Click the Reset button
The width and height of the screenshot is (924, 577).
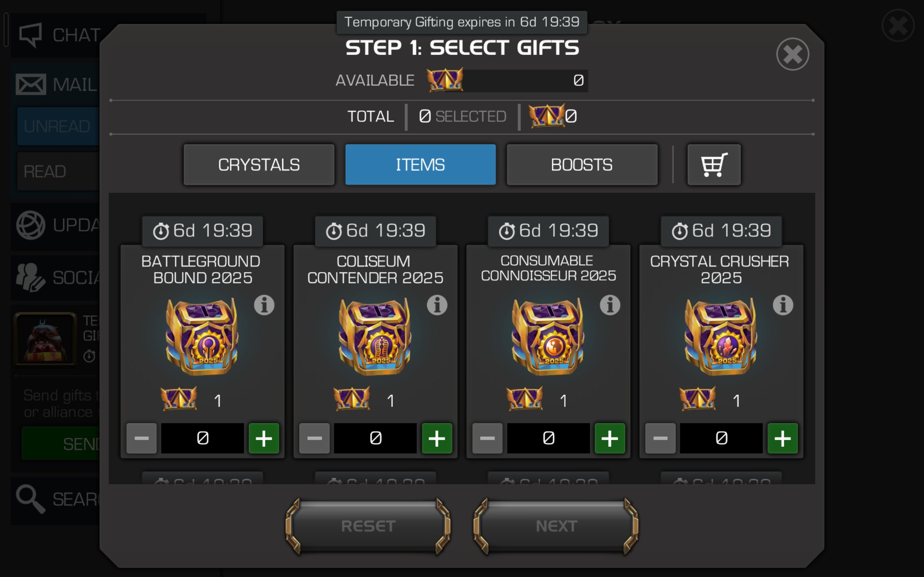pos(368,526)
